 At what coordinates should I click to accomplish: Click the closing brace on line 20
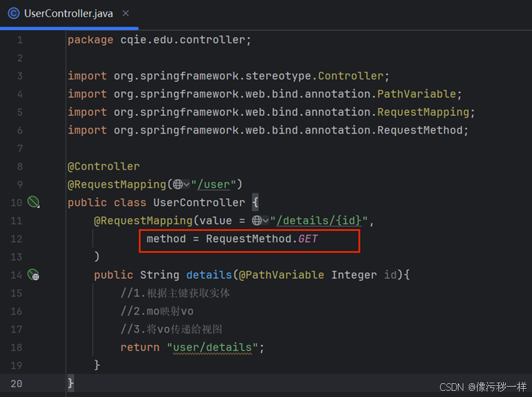(x=71, y=383)
